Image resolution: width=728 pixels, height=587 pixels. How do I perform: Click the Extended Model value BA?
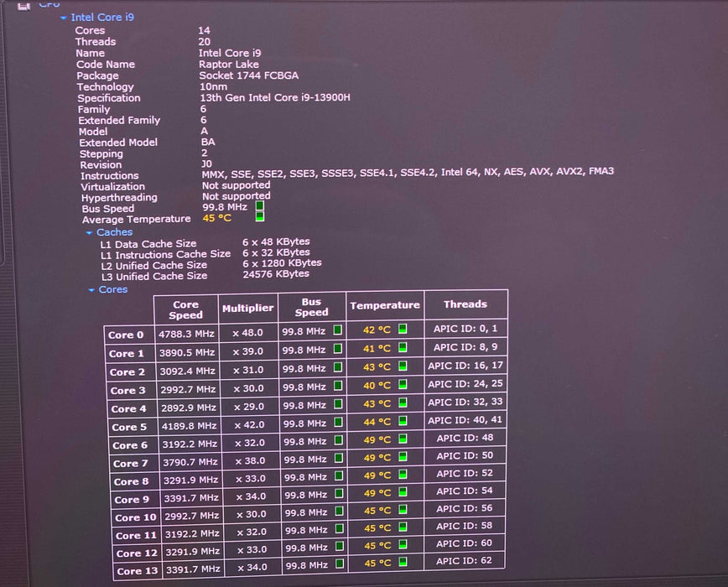(x=208, y=142)
